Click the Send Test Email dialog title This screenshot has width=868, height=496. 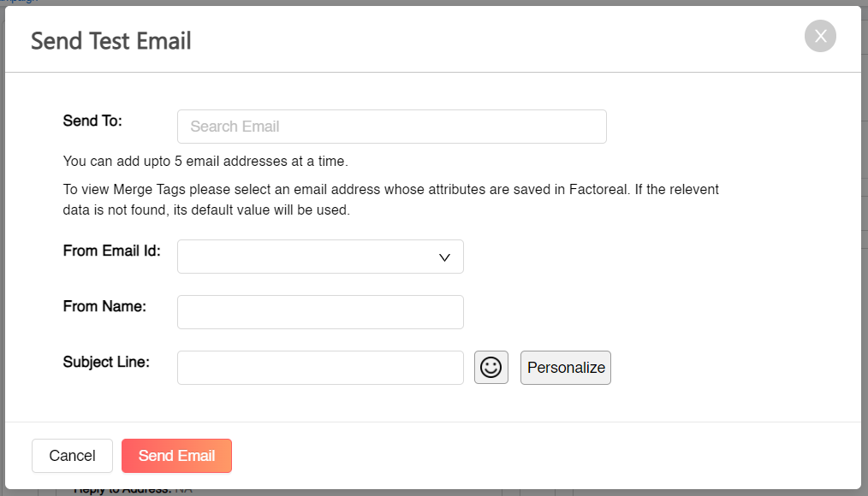click(x=110, y=40)
